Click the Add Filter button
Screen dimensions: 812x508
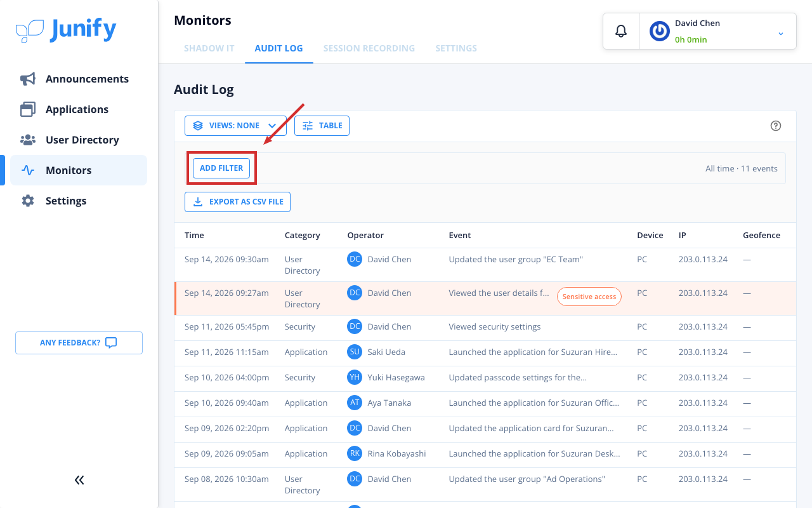[221, 168]
